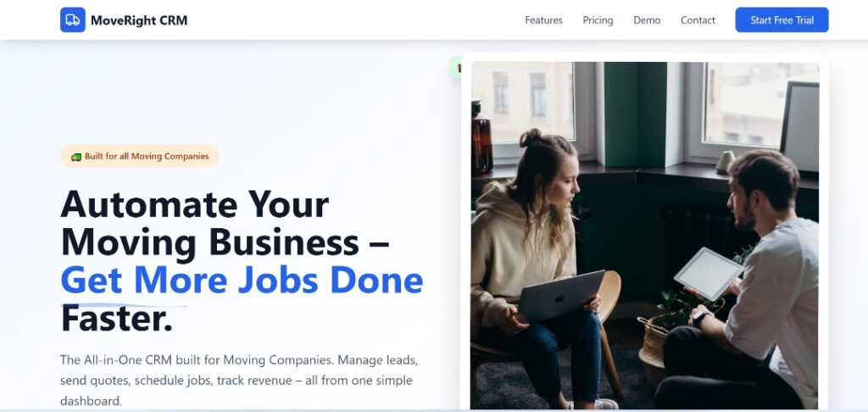Go to the Pricing page link
Image resolution: width=868 pixels, height=412 pixels.
pyautogui.click(x=598, y=20)
